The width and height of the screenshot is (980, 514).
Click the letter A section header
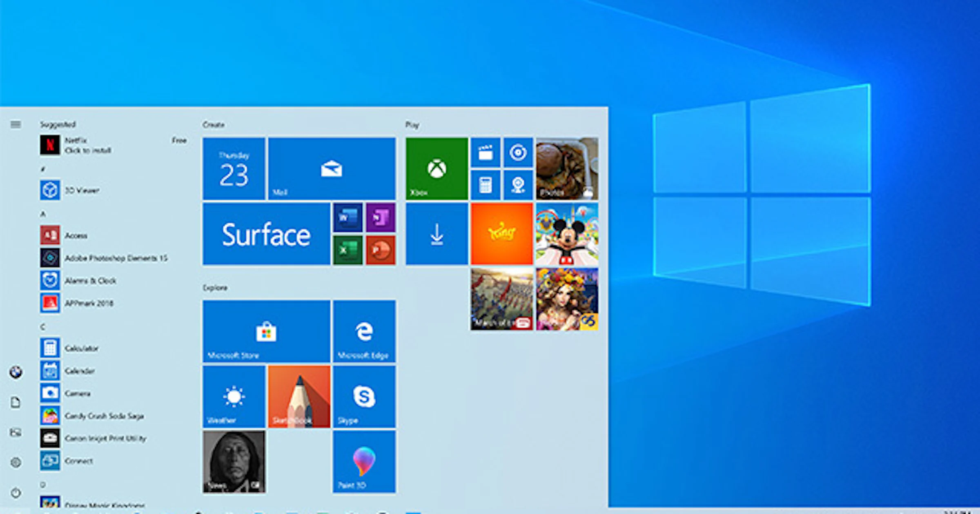point(43,214)
